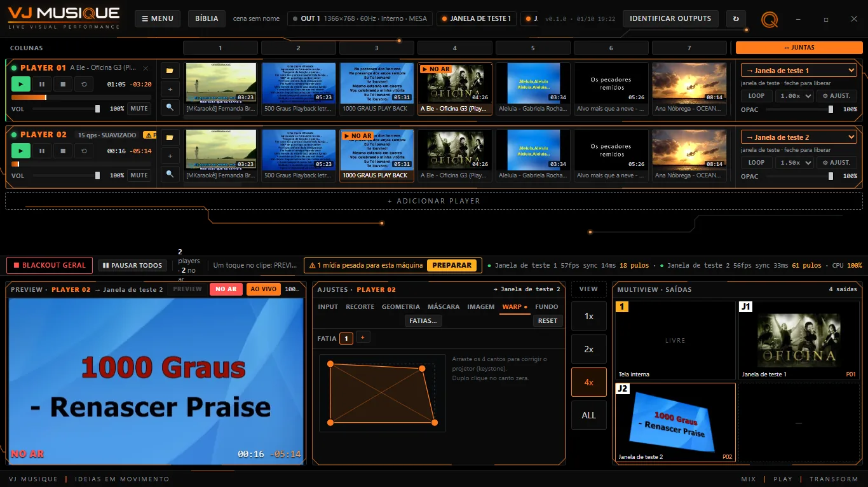
Task: Add a warp slice with the plus button
Action: pyautogui.click(x=363, y=338)
